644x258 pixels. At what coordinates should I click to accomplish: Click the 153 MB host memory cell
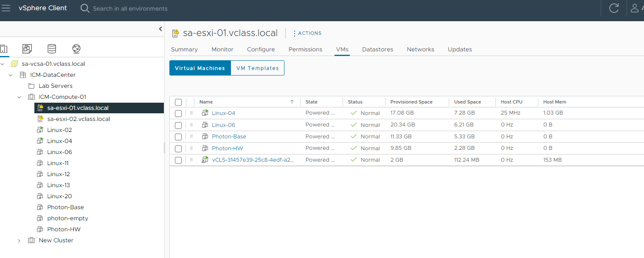(553, 160)
